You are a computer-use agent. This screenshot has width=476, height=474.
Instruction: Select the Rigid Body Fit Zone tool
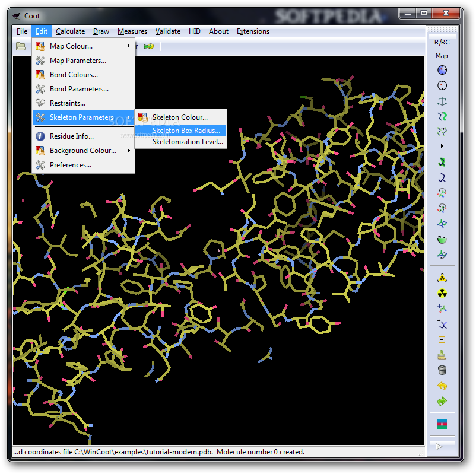click(x=442, y=116)
